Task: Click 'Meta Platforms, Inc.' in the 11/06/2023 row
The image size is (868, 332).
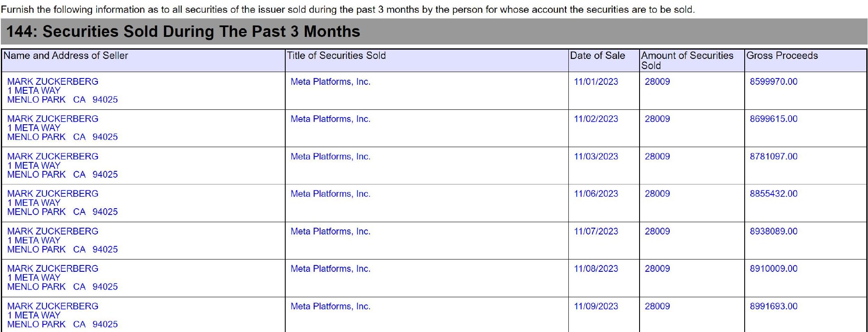Action: (331, 194)
